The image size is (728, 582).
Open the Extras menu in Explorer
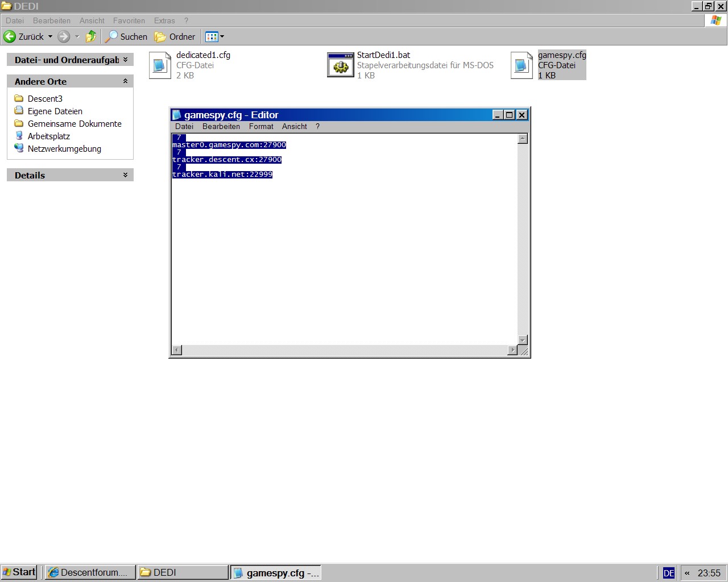164,20
